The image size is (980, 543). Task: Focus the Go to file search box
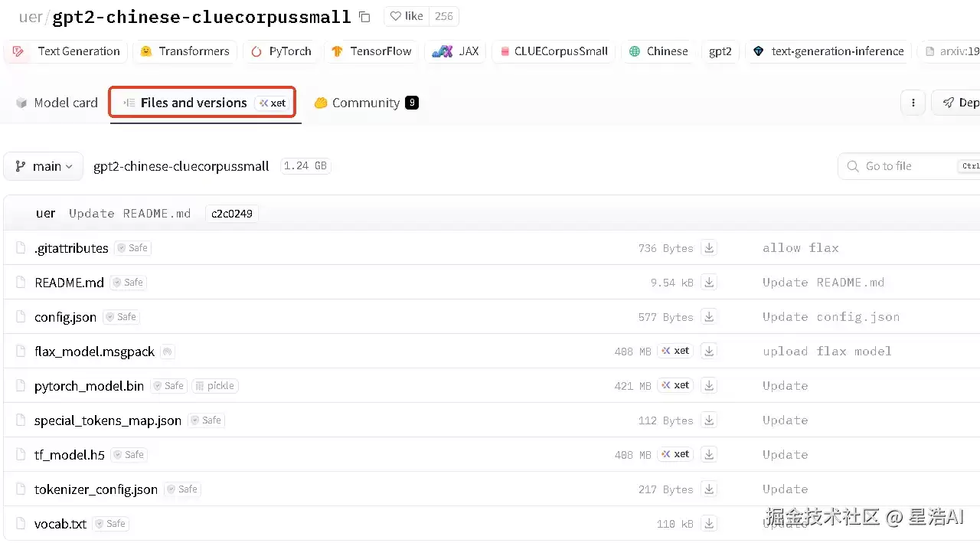tap(909, 166)
